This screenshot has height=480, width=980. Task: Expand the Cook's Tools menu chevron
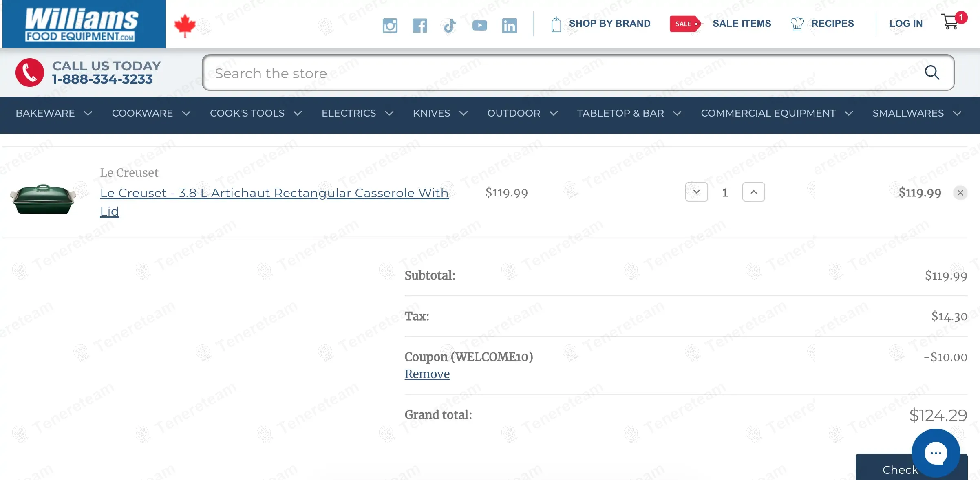point(298,113)
